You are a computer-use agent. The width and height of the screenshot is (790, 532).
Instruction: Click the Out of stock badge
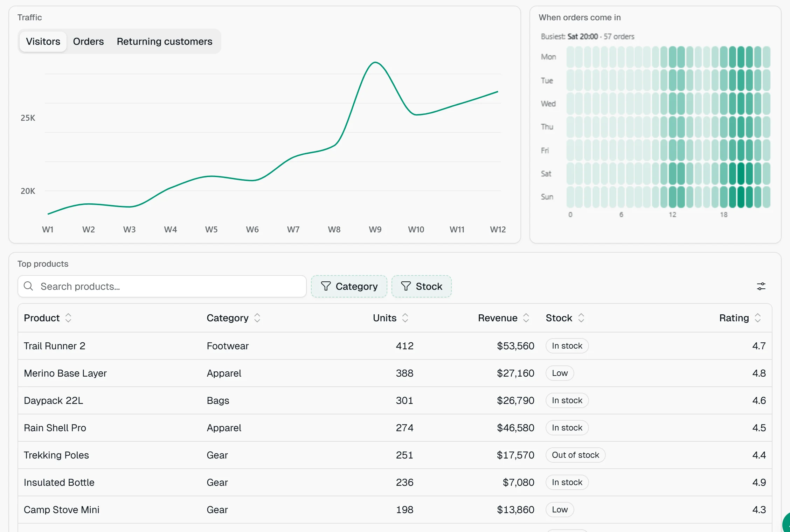(x=575, y=455)
